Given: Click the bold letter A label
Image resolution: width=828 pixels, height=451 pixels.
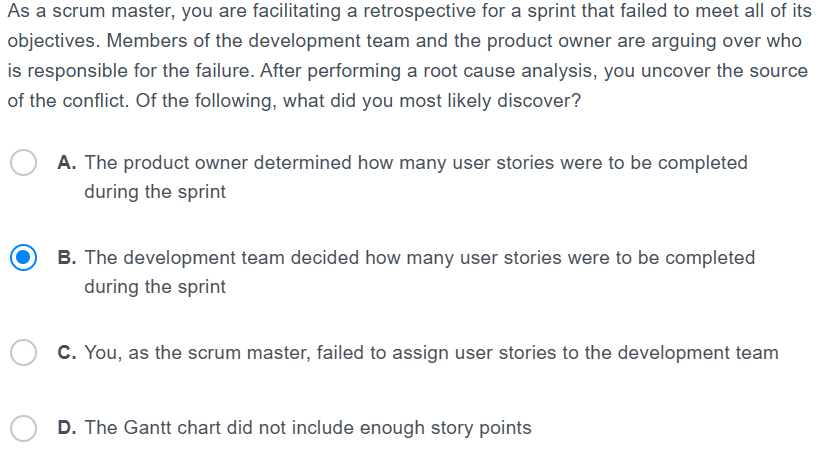Looking at the screenshot, I should (67, 163).
